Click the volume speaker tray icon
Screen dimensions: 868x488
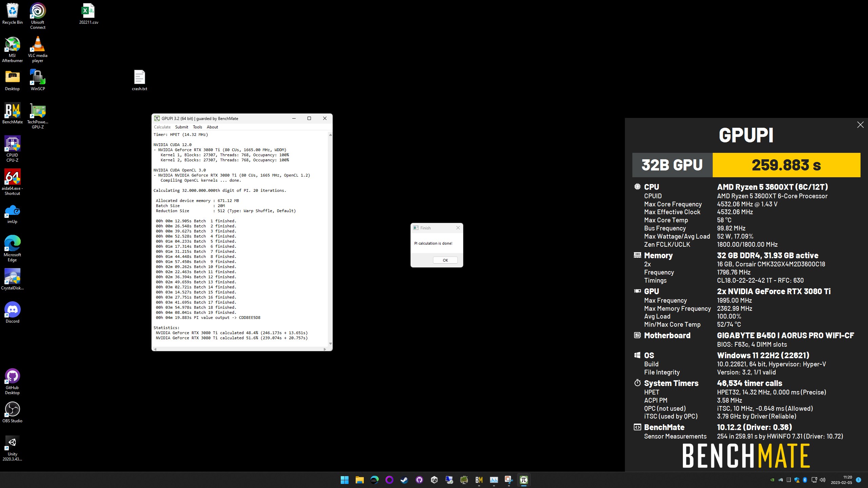pos(823,480)
